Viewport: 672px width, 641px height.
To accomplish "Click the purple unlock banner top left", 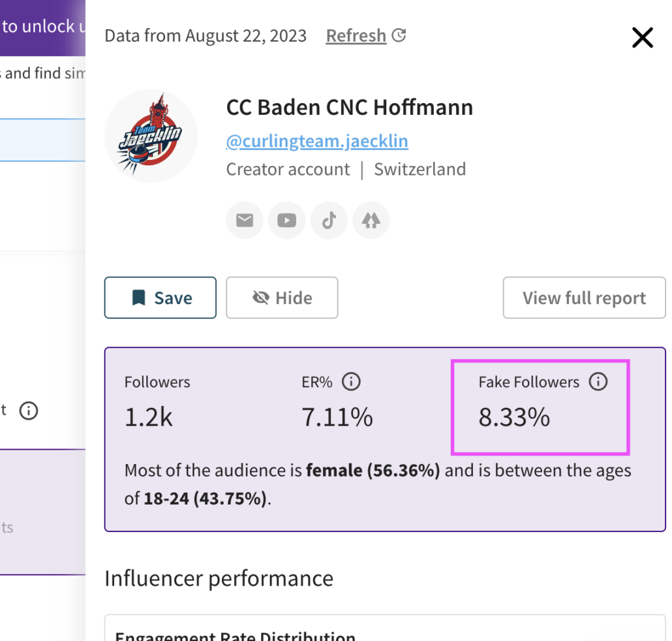I will (39, 26).
